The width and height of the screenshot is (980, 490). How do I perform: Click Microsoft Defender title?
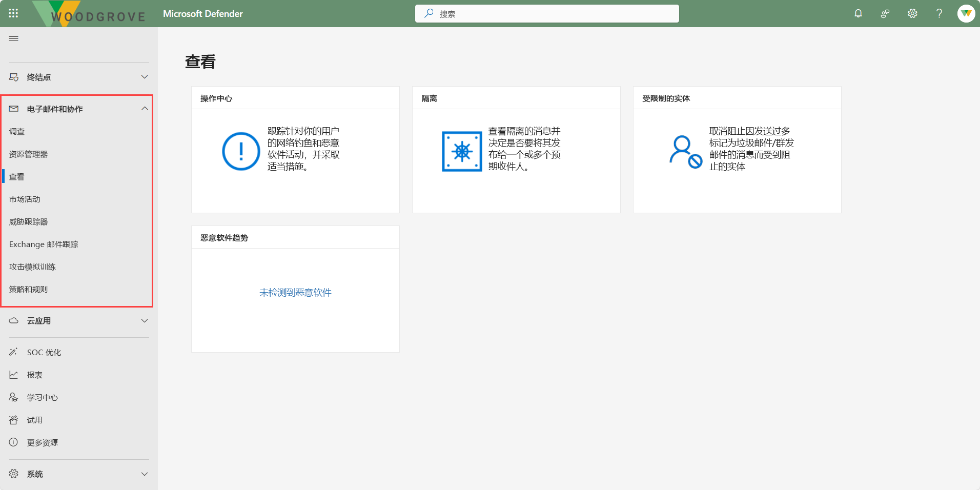pyautogui.click(x=203, y=14)
